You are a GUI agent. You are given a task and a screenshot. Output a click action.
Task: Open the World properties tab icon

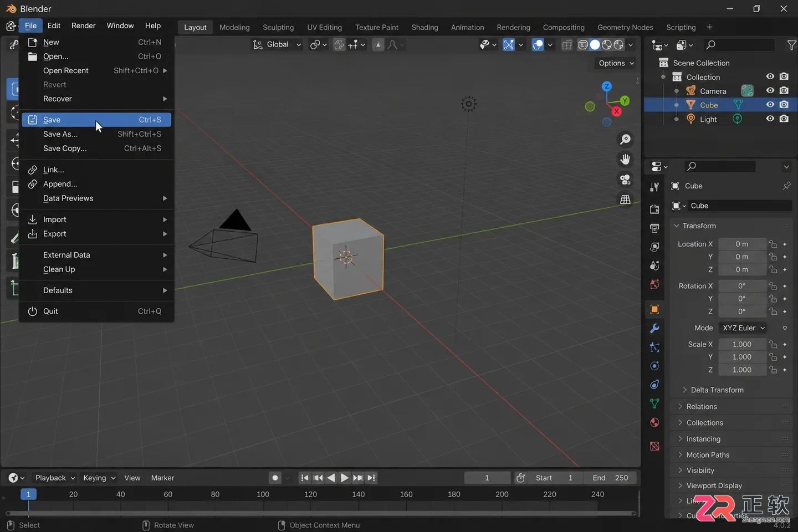coord(654,285)
